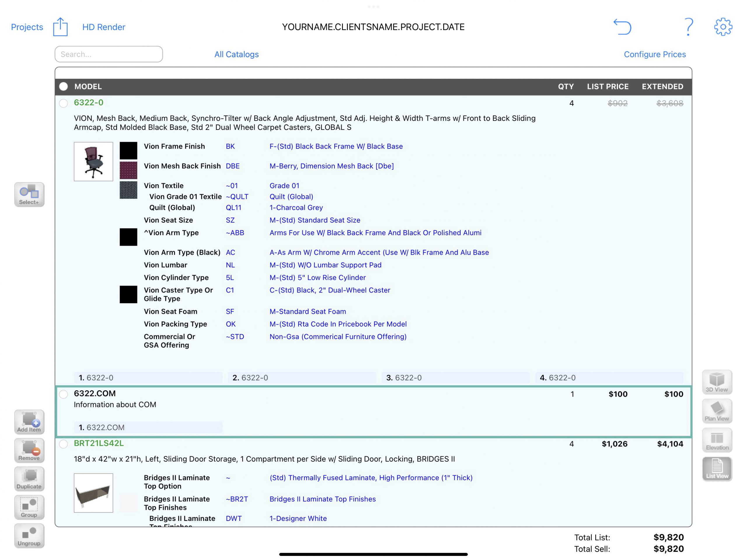
Task: Click the Bridges II storage thumbnail
Action: pyautogui.click(x=94, y=493)
